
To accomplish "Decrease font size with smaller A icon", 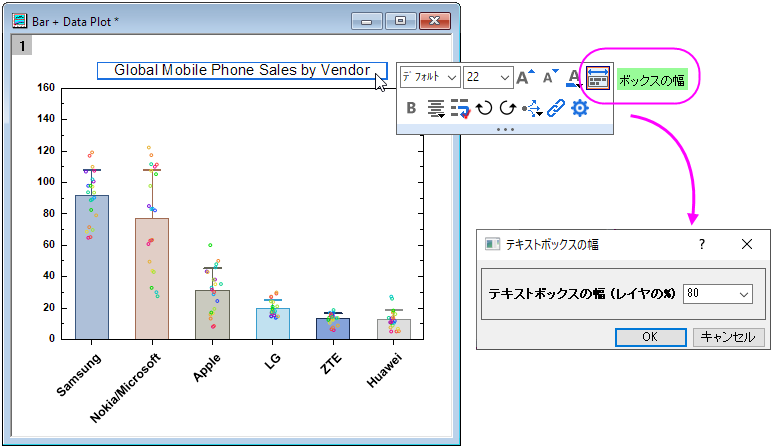I will (x=550, y=77).
